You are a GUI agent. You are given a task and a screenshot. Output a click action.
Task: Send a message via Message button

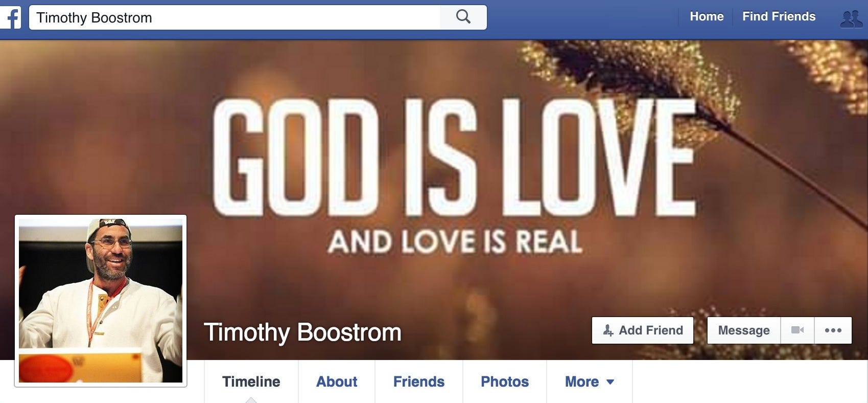[x=744, y=330]
